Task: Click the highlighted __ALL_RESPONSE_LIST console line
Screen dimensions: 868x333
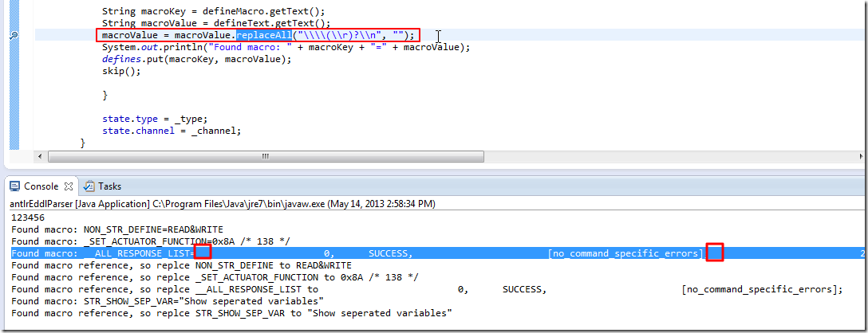Action: tap(437, 253)
